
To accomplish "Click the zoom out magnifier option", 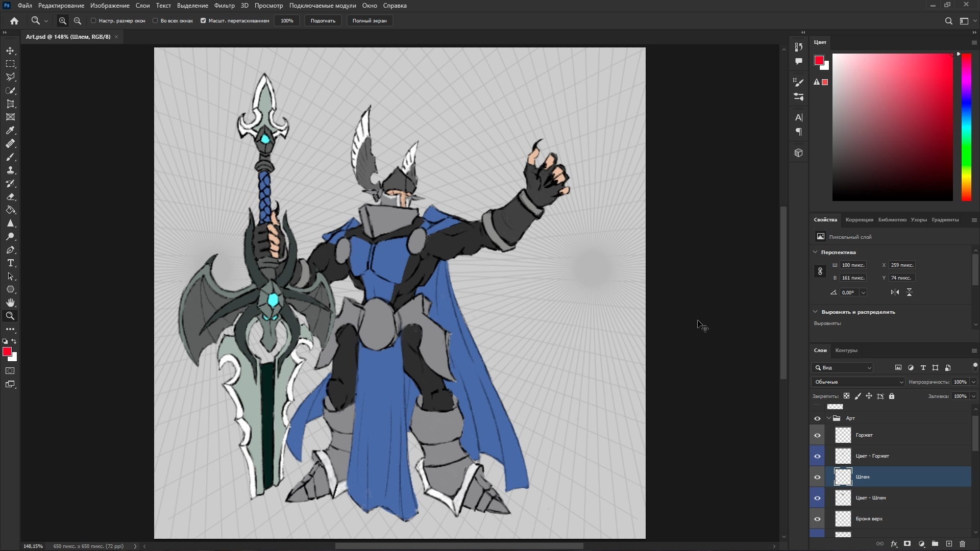I will [78, 21].
